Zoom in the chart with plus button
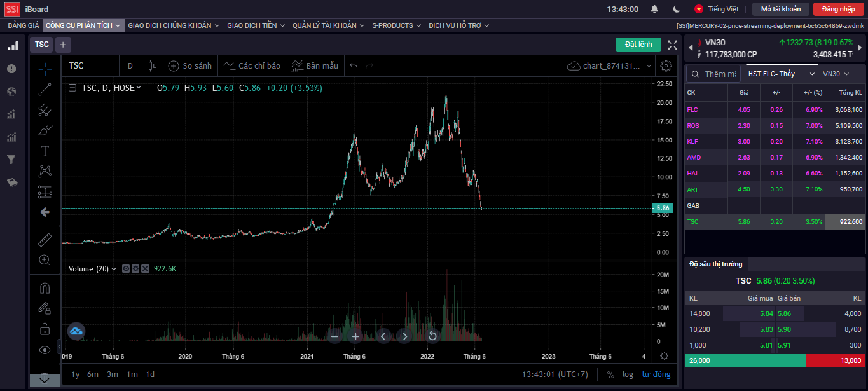Image resolution: width=868 pixels, height=391 pixels. (355, 336)
